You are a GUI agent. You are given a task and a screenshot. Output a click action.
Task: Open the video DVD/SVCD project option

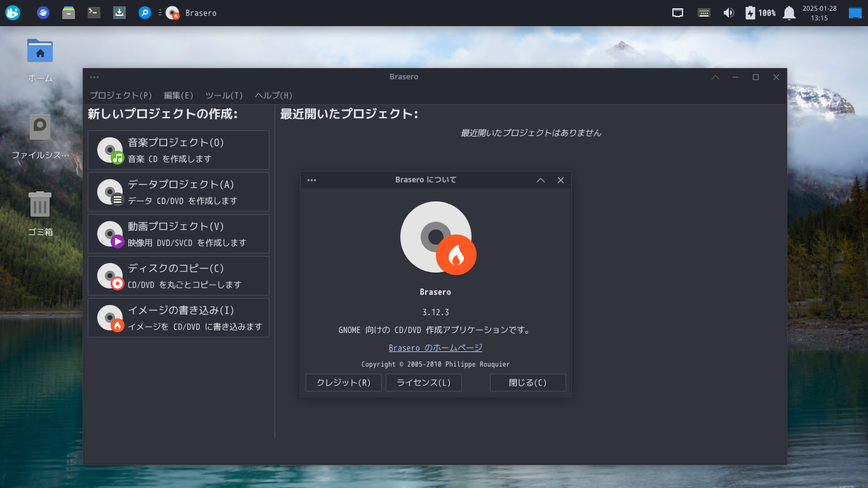click(178, 234)
